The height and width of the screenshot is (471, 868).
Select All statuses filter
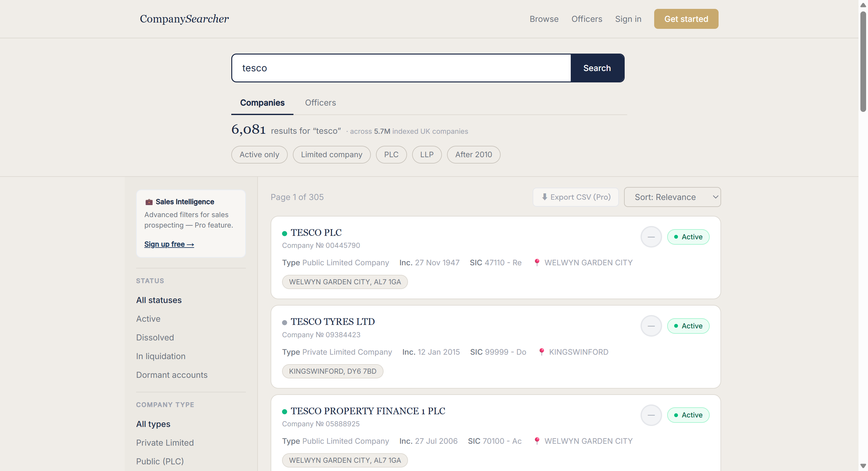tap(159, 300)
